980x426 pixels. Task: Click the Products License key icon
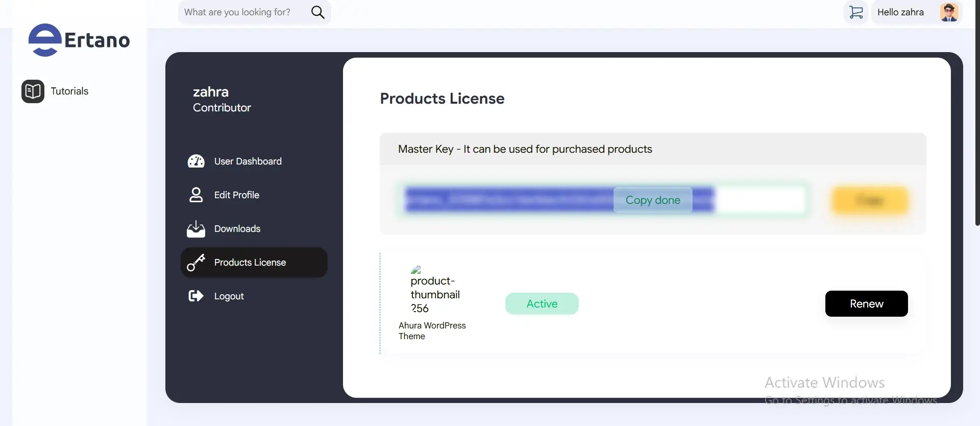(x=196, y=263)
